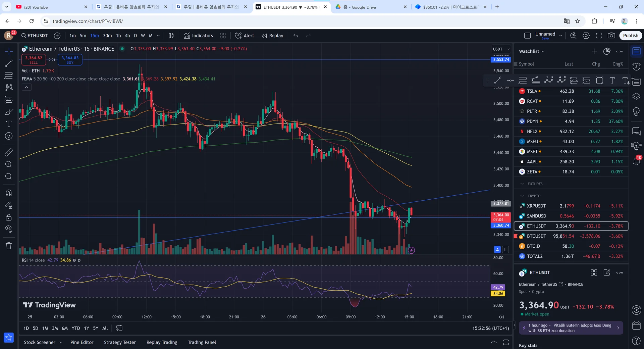Open the Strategy Tester tab

pos(120,342)
